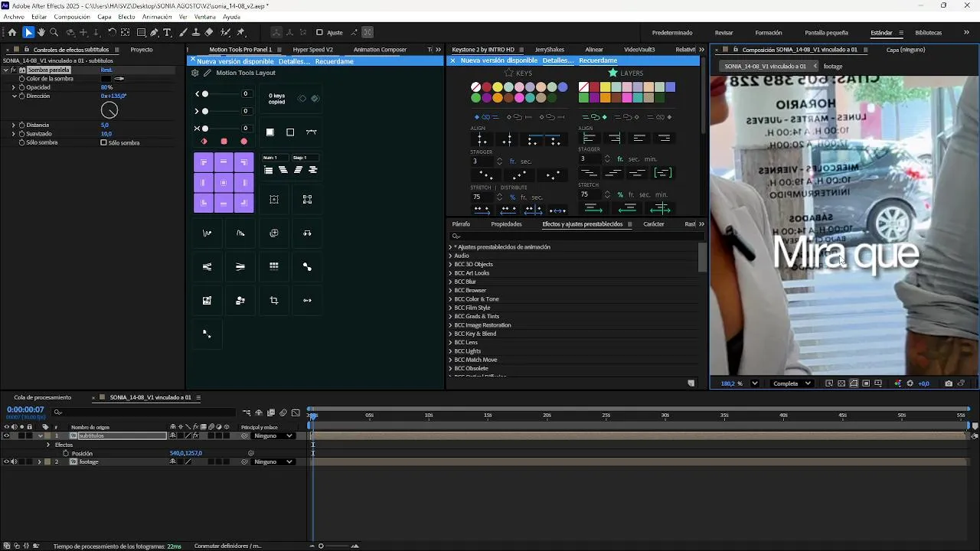Click Rest. link for Sombra paralela
Screen dimensions: 980x551
click(x=106, y=70)
